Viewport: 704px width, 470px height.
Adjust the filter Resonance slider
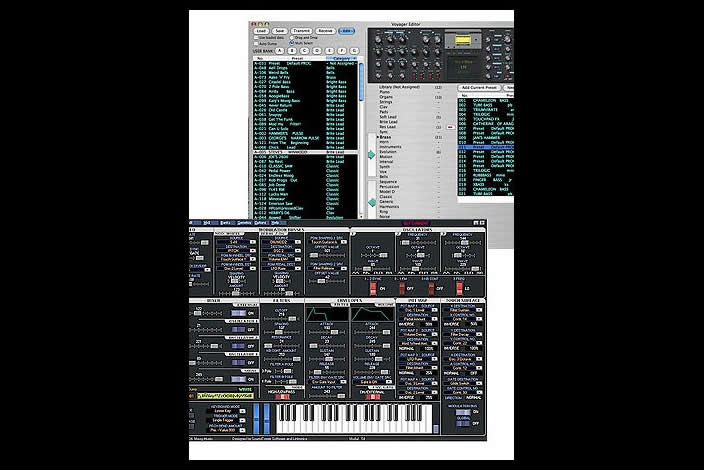click(x=282, y=346)
